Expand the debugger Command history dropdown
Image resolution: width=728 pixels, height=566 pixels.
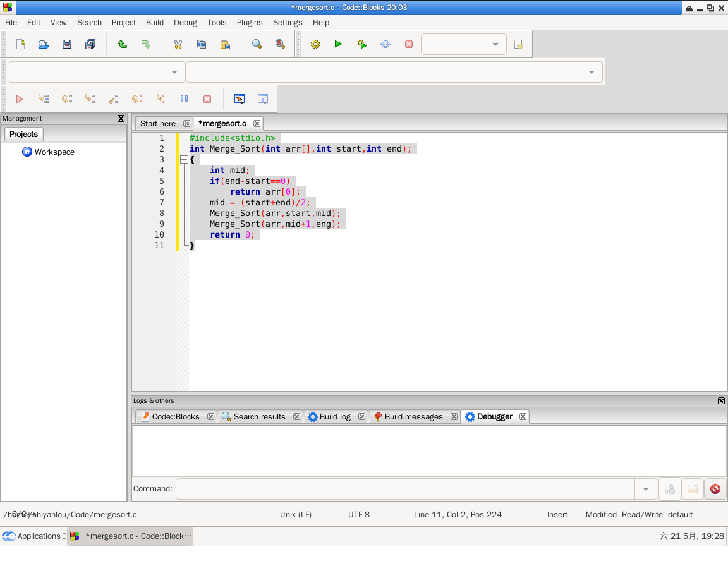coord(645,489)
